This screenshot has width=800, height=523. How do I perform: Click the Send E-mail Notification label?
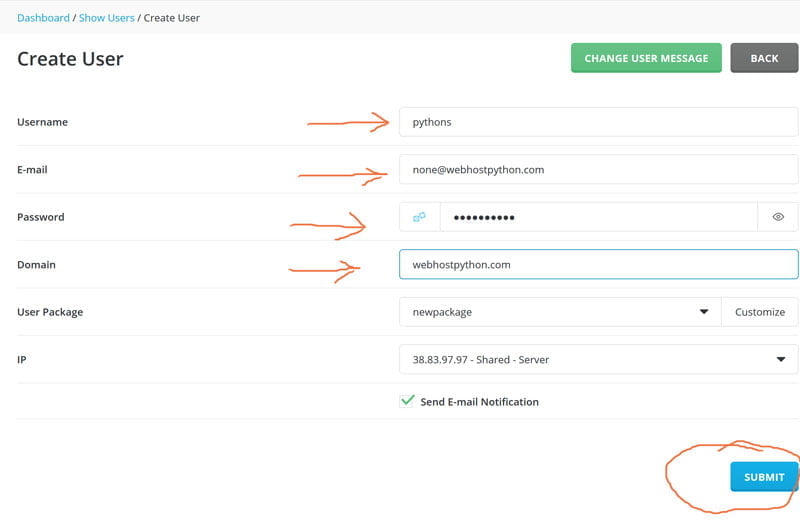479,402
